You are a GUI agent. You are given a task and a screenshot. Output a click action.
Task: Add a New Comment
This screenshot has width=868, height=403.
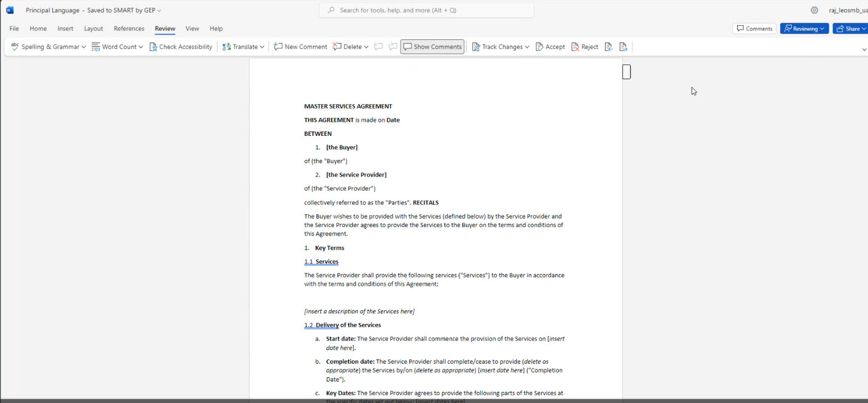pyautogui.click(x=300, y=47)
